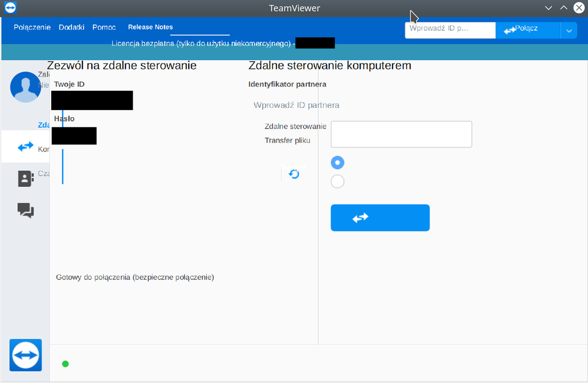Click the 'Zdalne sterowanie' label
Screen dimensions: 588x383
tap(296, 127)
